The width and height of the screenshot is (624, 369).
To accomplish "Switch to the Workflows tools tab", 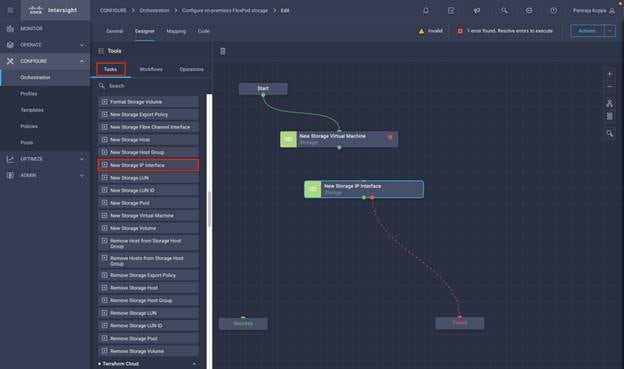I will (x=151, y=69).
